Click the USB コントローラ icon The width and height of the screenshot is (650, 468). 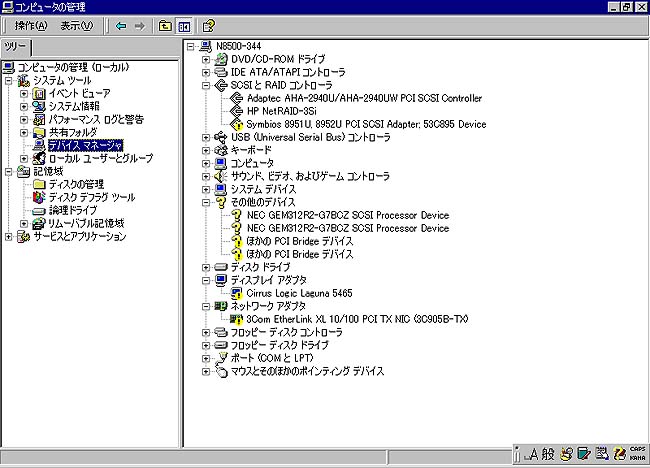[221, 137]
